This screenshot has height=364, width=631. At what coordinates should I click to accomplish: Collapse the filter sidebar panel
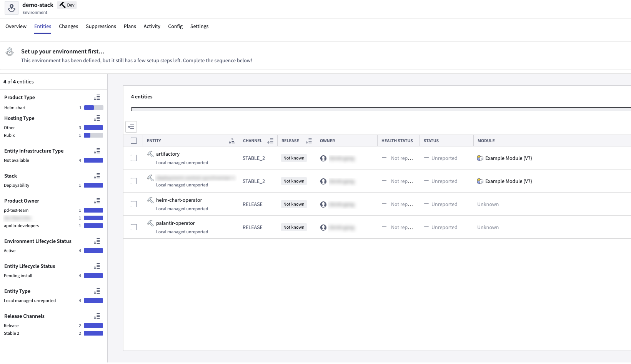(131, 127)
